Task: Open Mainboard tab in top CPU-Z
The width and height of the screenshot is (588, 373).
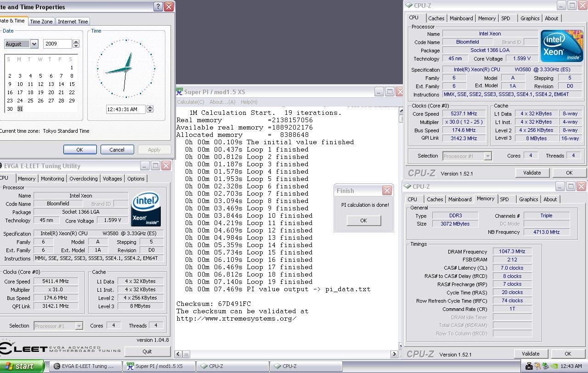Action: point(461,18)
